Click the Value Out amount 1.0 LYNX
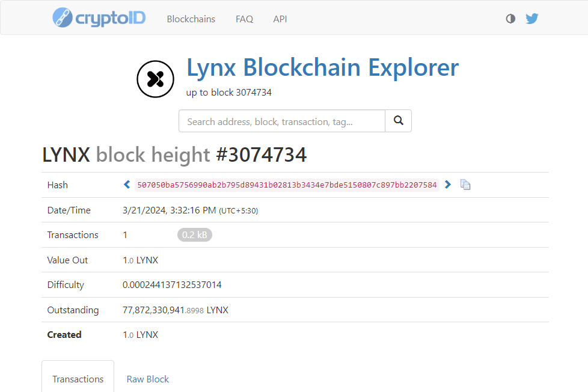The width and height of the screenshot is (588, 392). pos(140,260)
